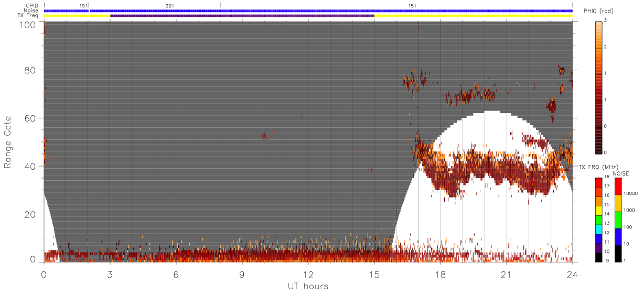The width and height of the screenshot is (644, 297).
Task: Click the PHI0 (rad) colorbar title
Action: pos(598,11)
